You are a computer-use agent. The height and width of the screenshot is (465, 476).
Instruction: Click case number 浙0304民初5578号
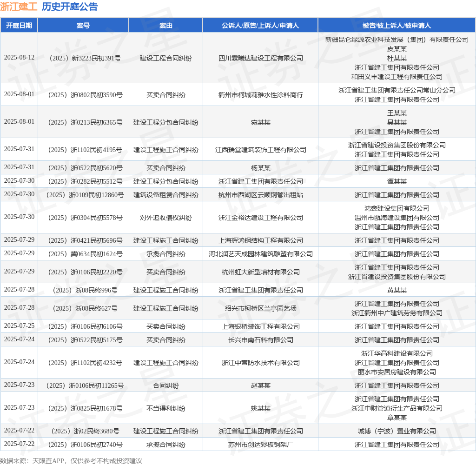coord(86,218)
